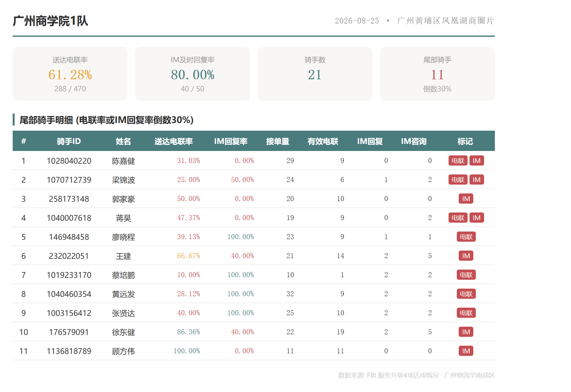Click the name 顾方伟
This screenshot has width=571, height=392.
coord(123,351)
